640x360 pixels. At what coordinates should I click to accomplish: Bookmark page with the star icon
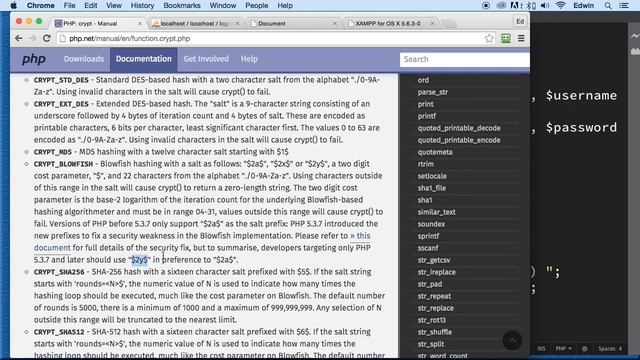(489, 38)
